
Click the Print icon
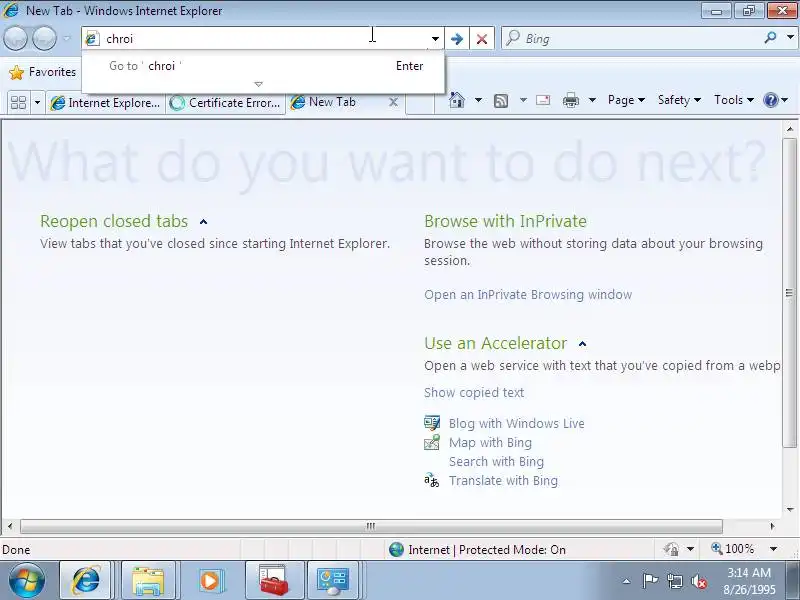(570, 100)
